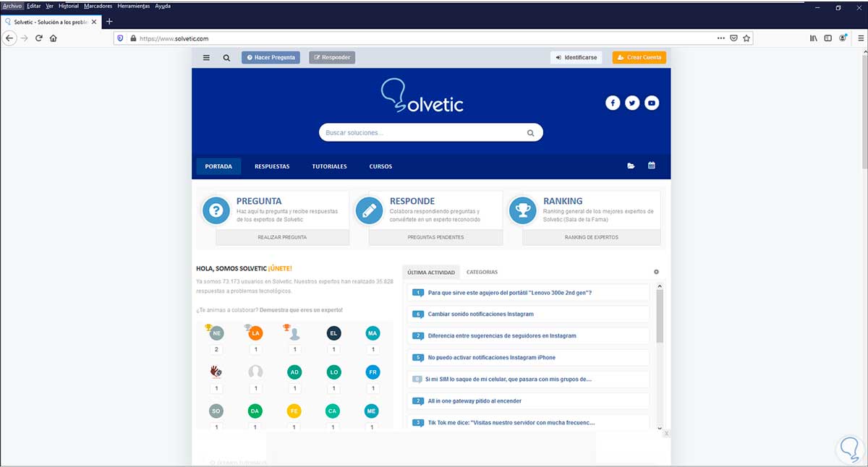Select the CURSOS navigation tab

coord(380,166)
